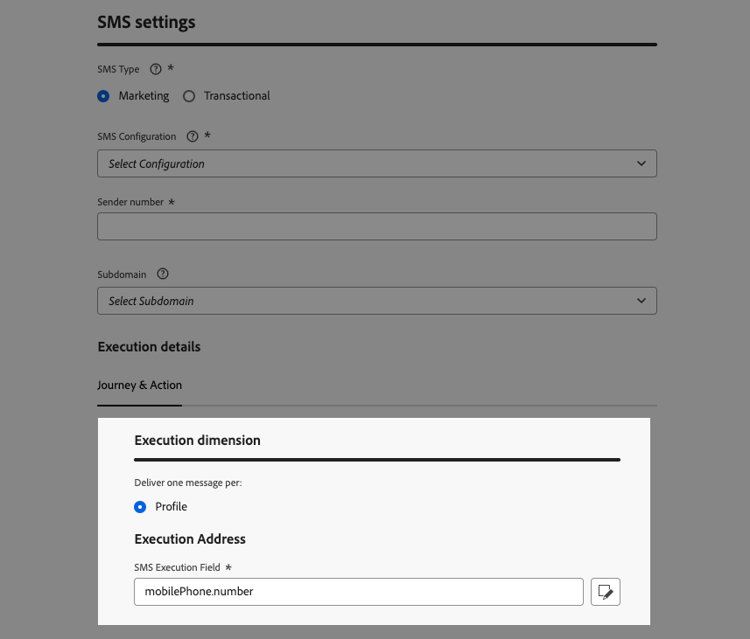Choose the Transactional radio button
This screenshot has width=750, height=639.
[189, 96]
